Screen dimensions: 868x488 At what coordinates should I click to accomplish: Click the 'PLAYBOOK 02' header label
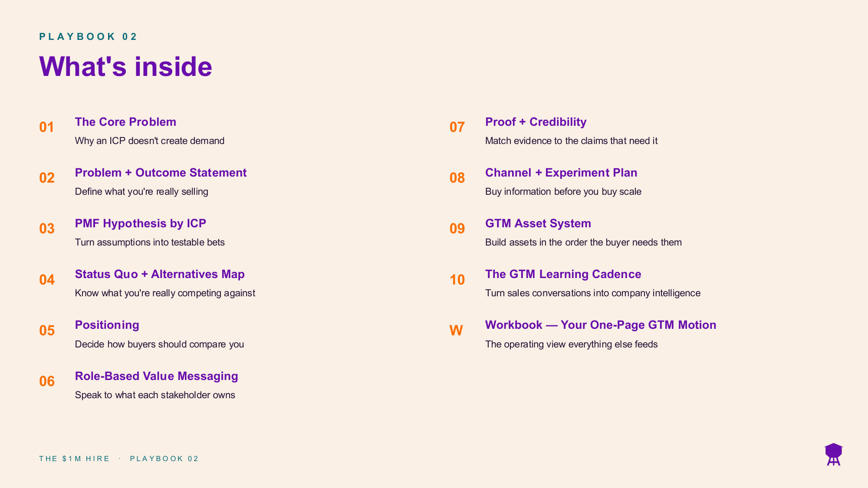88,36
